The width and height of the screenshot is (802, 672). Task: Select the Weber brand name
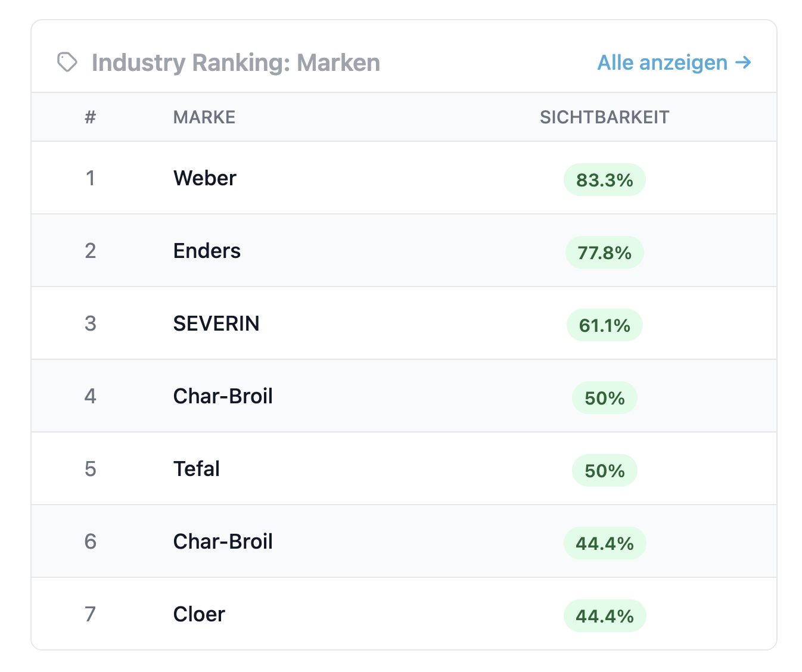(x=205, y=178)
